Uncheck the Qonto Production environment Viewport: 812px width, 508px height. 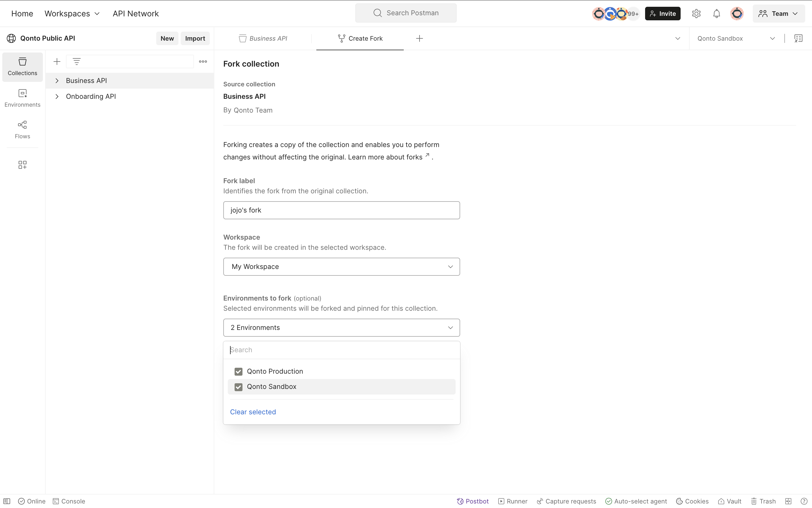[x=238, y=371]
